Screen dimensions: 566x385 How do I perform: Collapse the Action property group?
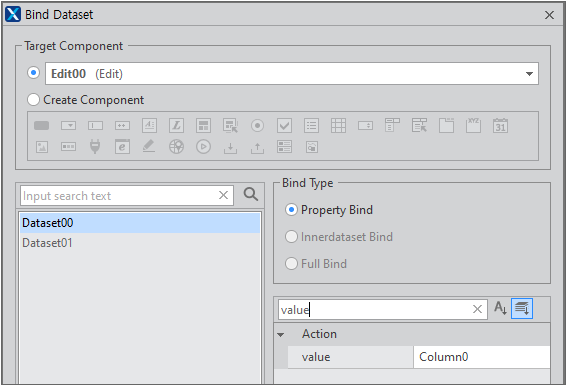pos(280,334)
